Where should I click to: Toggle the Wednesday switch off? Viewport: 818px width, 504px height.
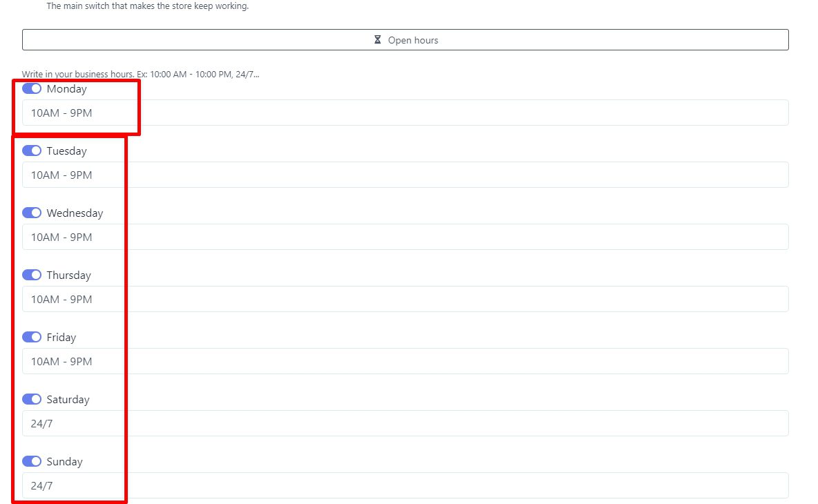32,213
